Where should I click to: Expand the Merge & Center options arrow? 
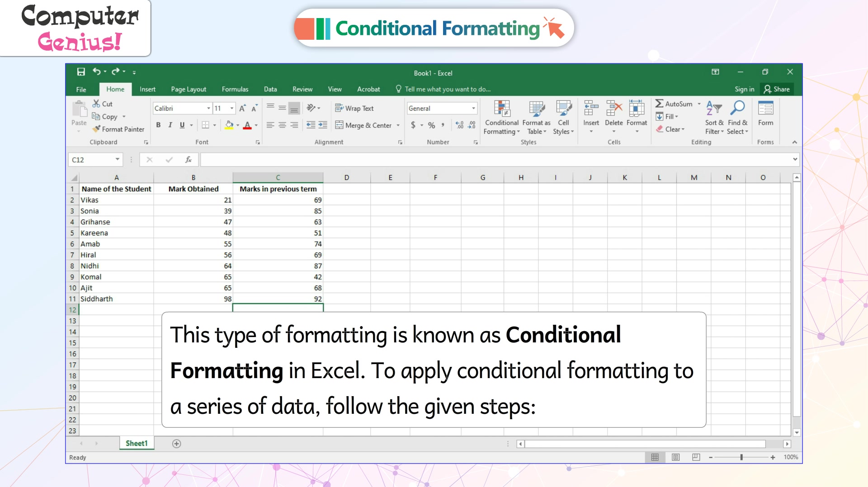pos(398,126)
